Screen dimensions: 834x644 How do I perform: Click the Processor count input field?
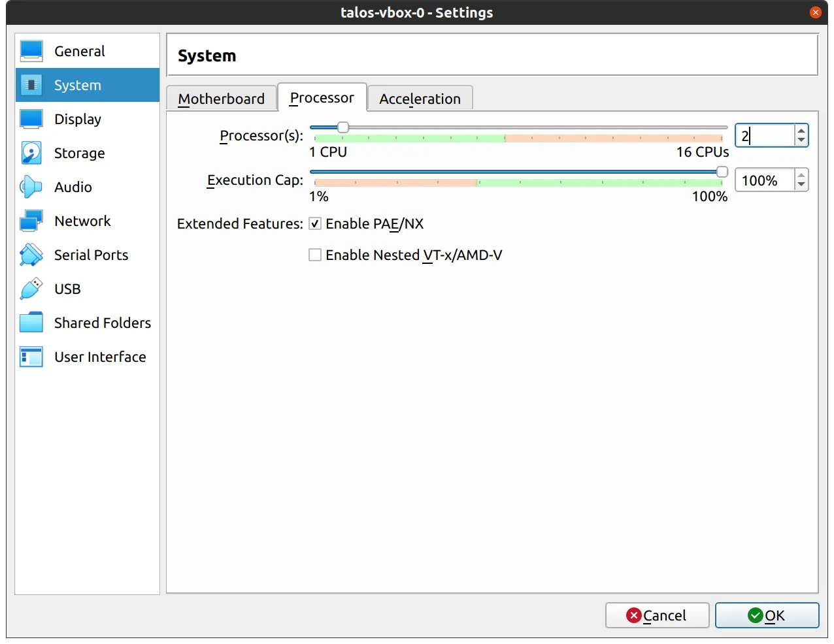point(765,136)
